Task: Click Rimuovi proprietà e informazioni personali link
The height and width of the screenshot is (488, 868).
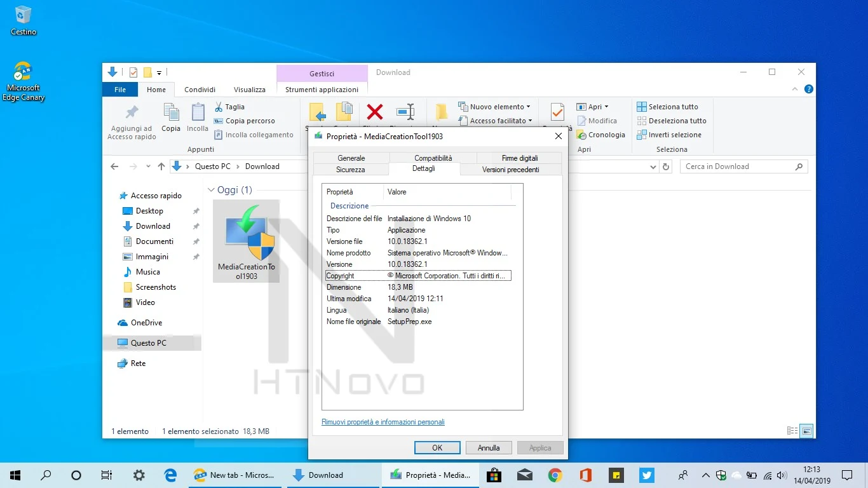Action: point(383,422)
